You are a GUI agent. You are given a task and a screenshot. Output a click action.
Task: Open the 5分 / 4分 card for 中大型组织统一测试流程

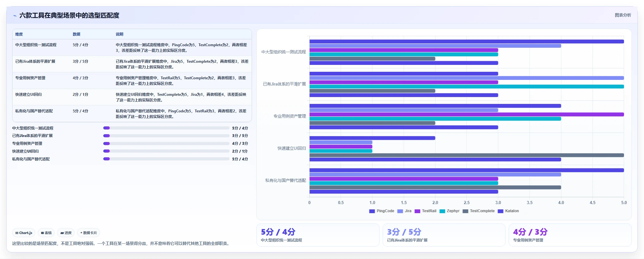tap(318, 235)
